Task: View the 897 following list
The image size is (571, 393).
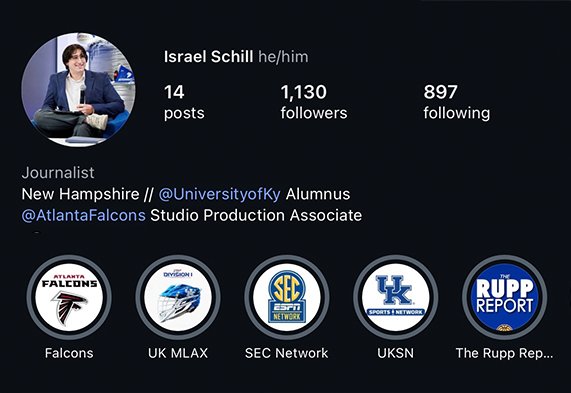Action: pyautogui.click(x=457, y=102)
